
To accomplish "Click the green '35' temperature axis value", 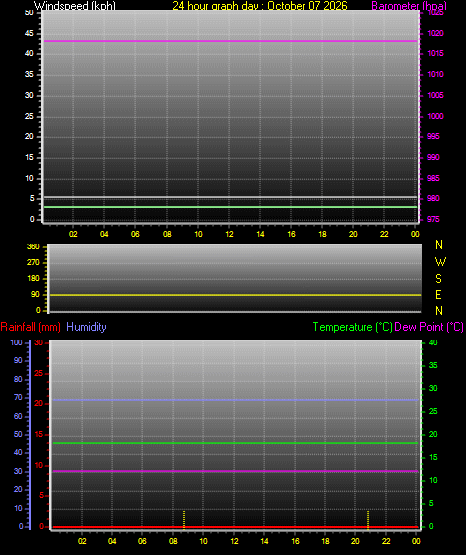I will [x=433, y=365].
